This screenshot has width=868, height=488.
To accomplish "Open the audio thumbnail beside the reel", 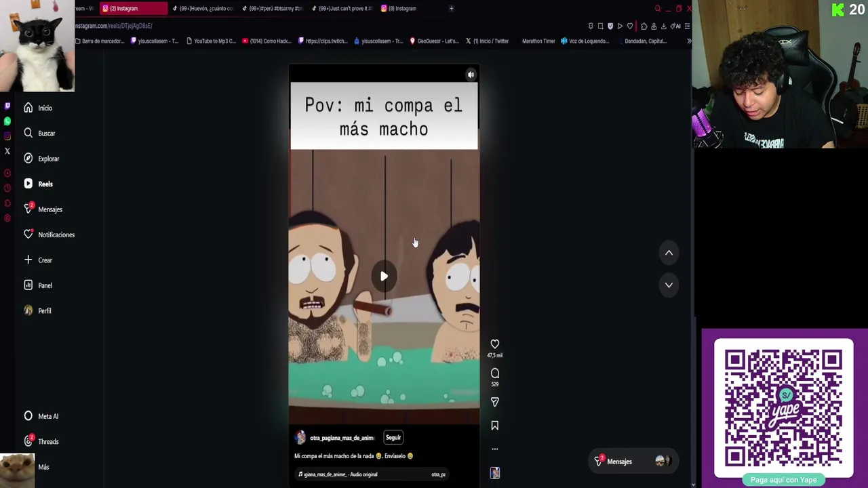I will point(495,473).
